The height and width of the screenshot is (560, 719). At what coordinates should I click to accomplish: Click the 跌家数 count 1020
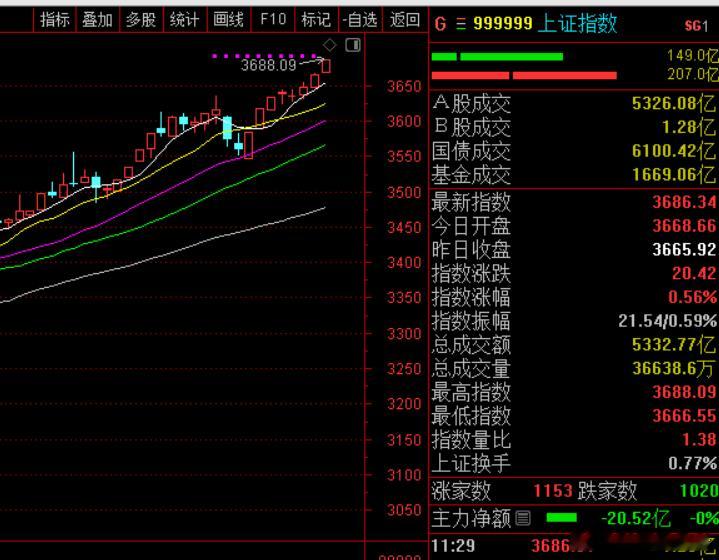point(699,491)
